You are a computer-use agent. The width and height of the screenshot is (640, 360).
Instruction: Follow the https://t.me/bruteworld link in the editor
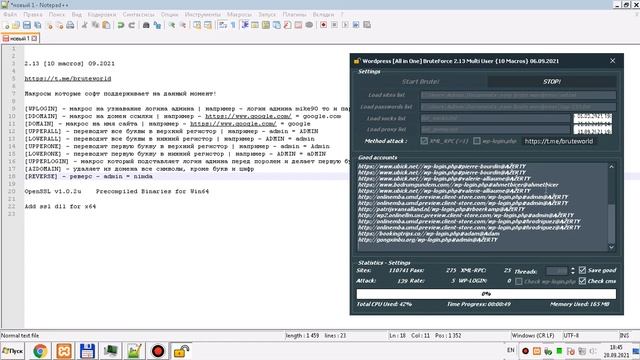tap(68, 78)
